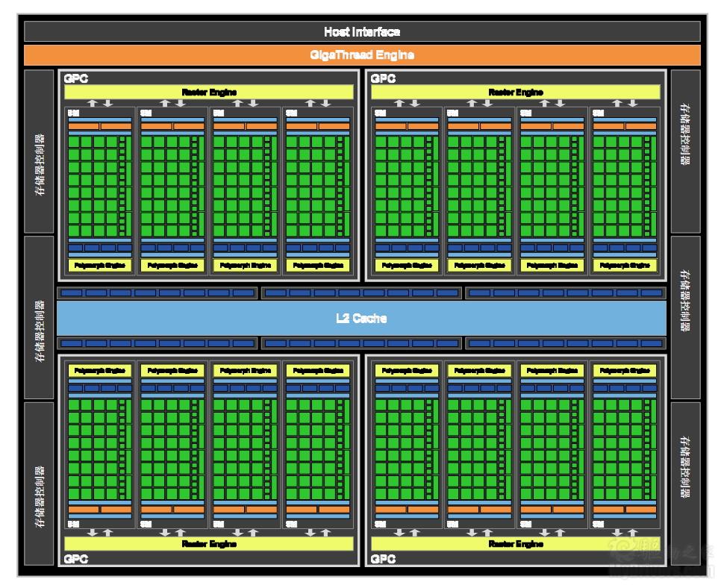Select the orange GigaThread Engine bar
The image size is (724, 588).
[x=362, y=55]
